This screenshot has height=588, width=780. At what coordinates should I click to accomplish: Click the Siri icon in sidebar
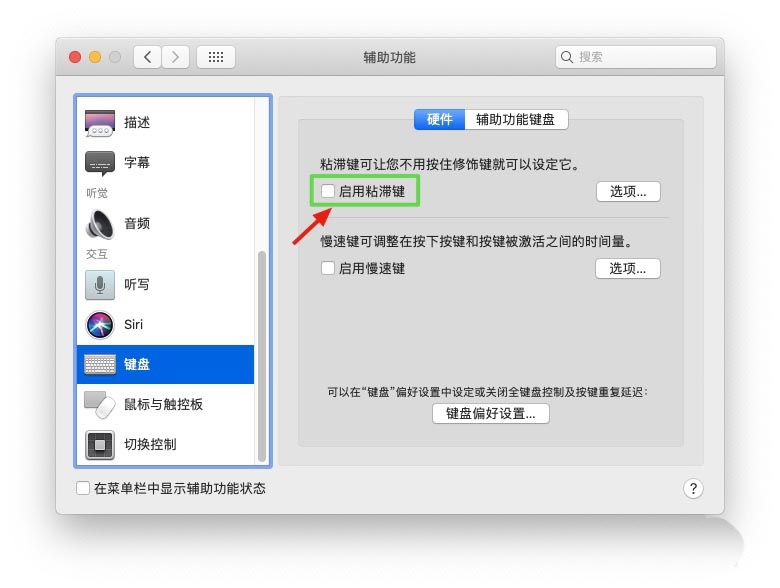[100, 325]
